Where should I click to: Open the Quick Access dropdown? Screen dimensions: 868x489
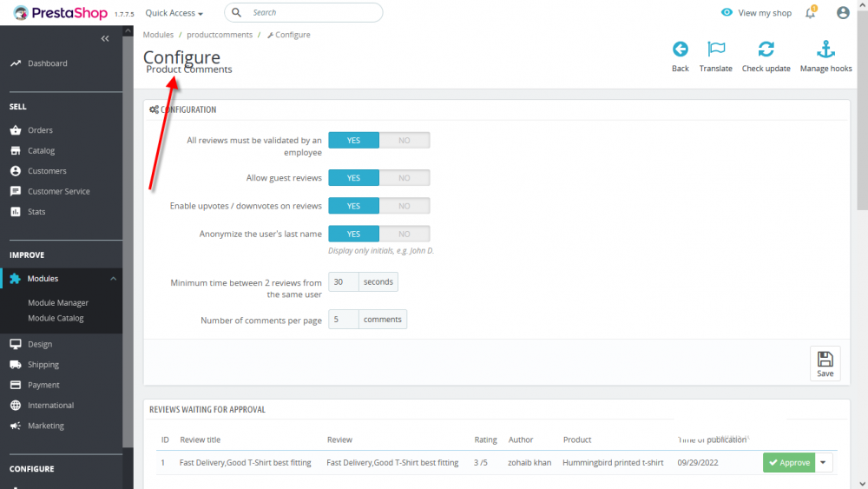pyautogui.click(x=174, y=13)
